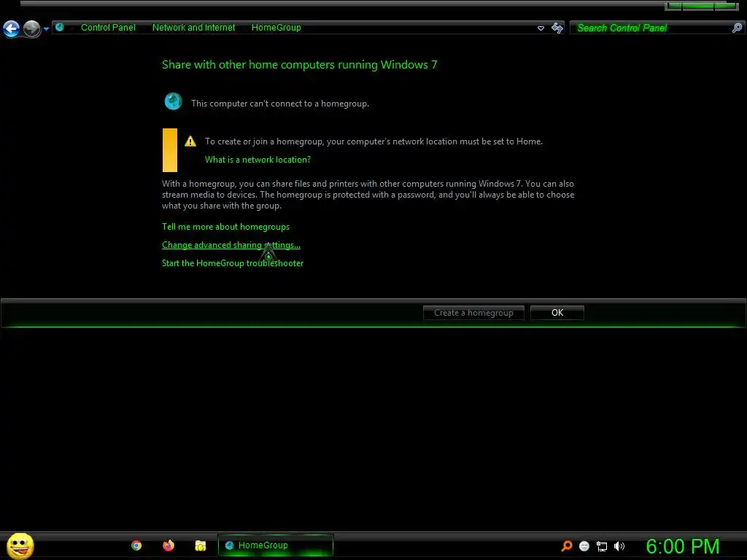Open file explorer from the taskbar

[x=200, y=545]
